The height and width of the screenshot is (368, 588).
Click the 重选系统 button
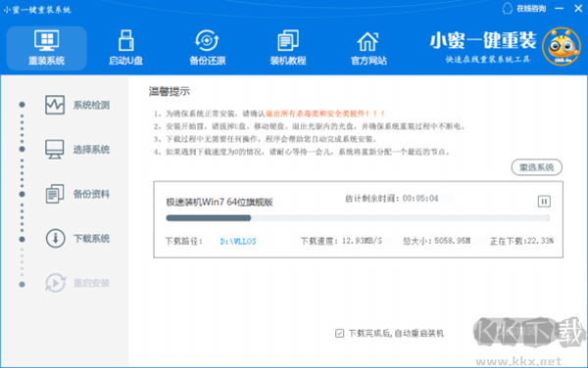click(x=537, y=167)
